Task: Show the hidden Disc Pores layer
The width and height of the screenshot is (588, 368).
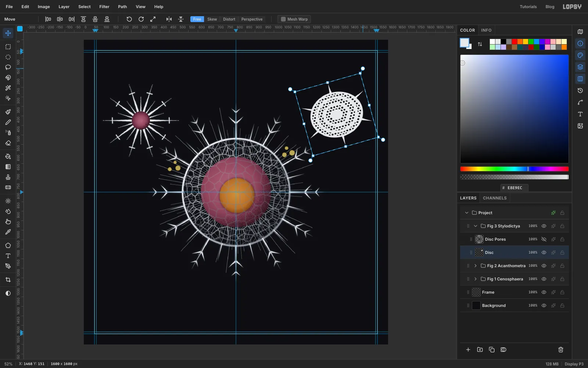Action: (544, 239)
